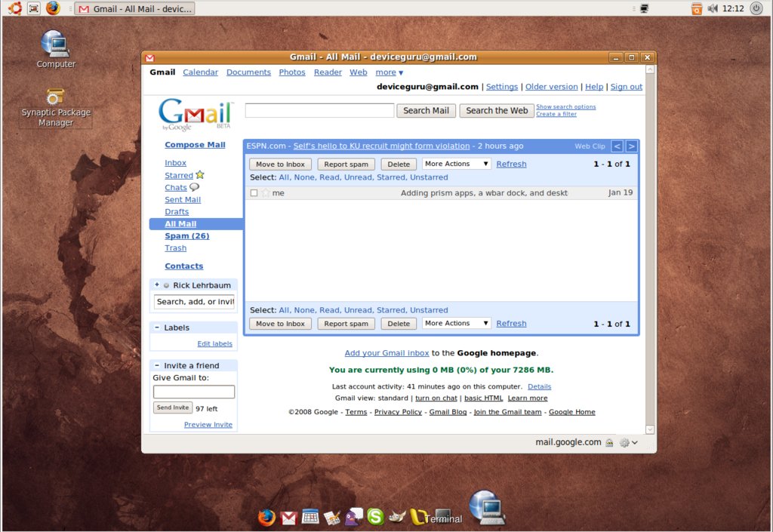Launch Firefox from the top panel
The image size is (773, 532).
53,8
